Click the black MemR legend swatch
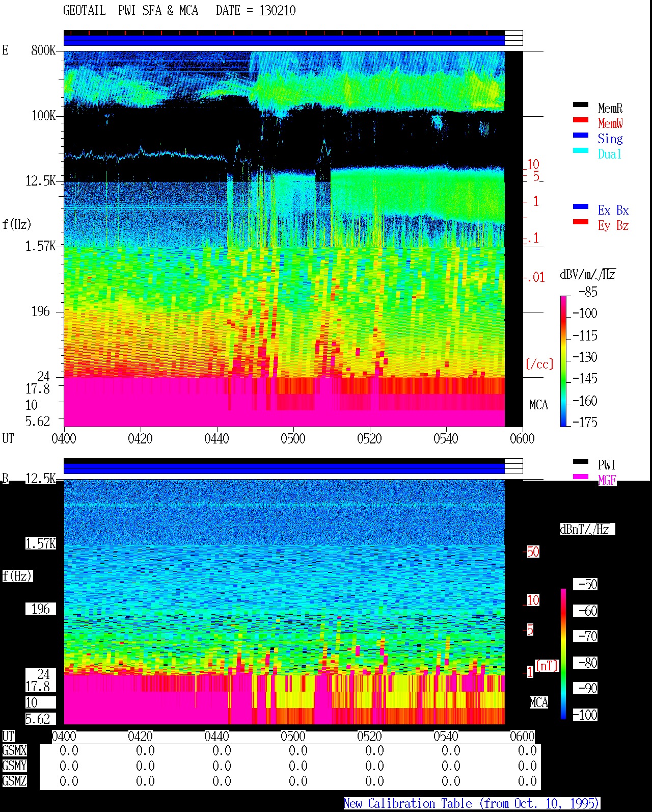Image resolution: width=652 pixels, height=812 pixels. click(x=581, y=105)
